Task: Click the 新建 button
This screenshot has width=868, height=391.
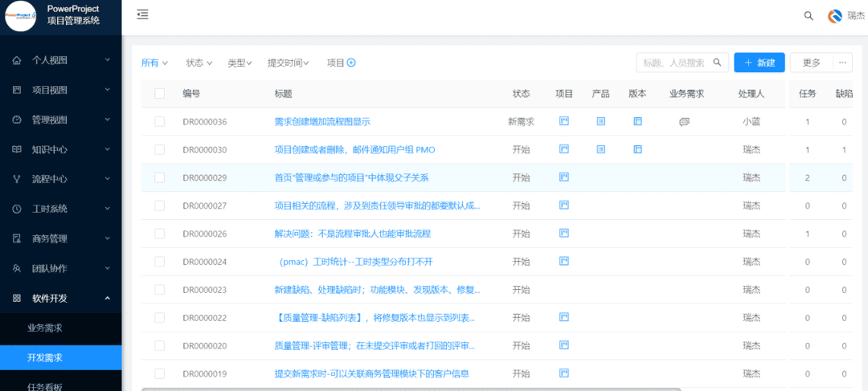Action: 759,63
